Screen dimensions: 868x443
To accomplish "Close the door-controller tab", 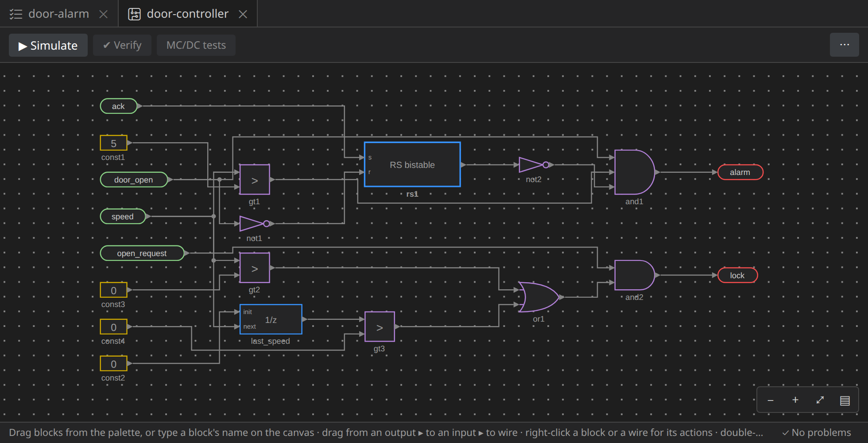I will pos(243,14).
